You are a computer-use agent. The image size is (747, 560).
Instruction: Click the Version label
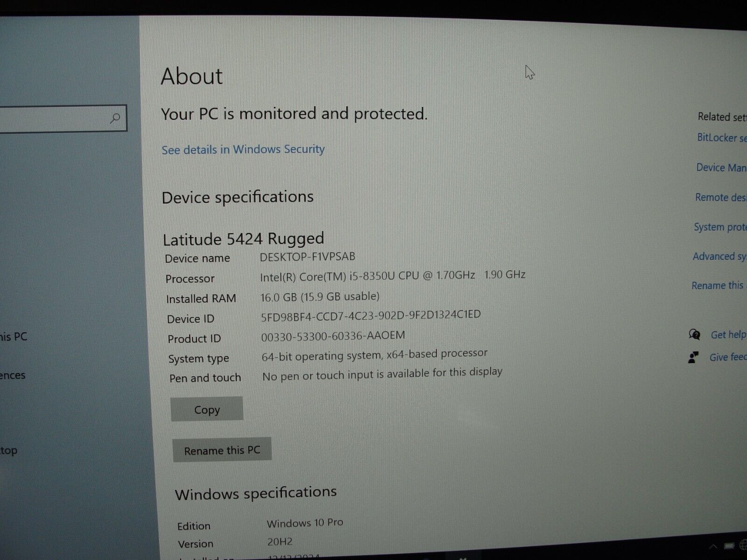(x=196, y=544)
